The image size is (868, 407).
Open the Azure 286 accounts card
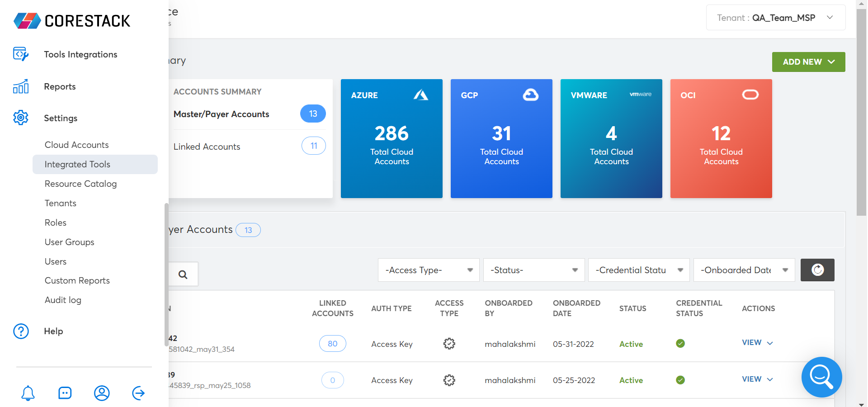pyautogui.click(x=392, y=138)
